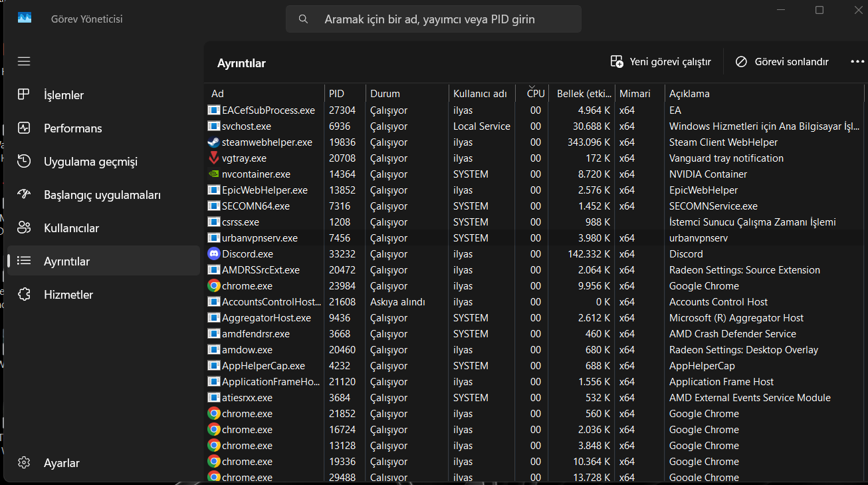The height and width of the screenshot is (485, 868).
Task: Click the 'Vanguard tray notification' description
Action: coord(726,158)
